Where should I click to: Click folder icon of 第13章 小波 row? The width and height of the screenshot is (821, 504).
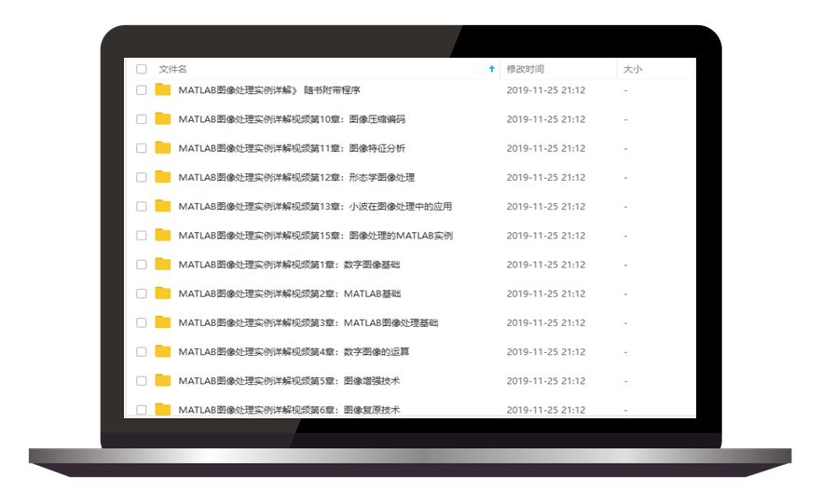coord(163,206)
